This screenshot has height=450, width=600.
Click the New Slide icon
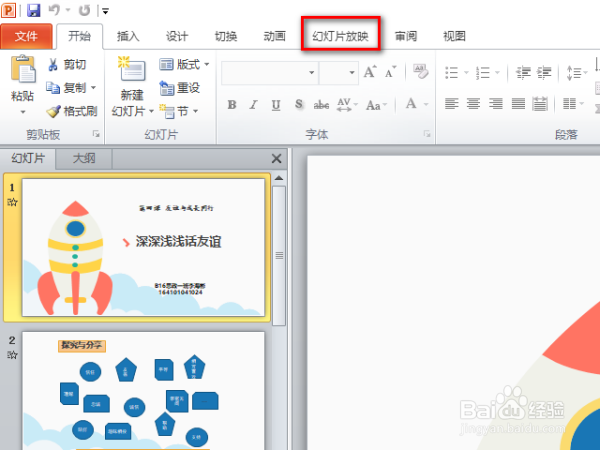132,69
